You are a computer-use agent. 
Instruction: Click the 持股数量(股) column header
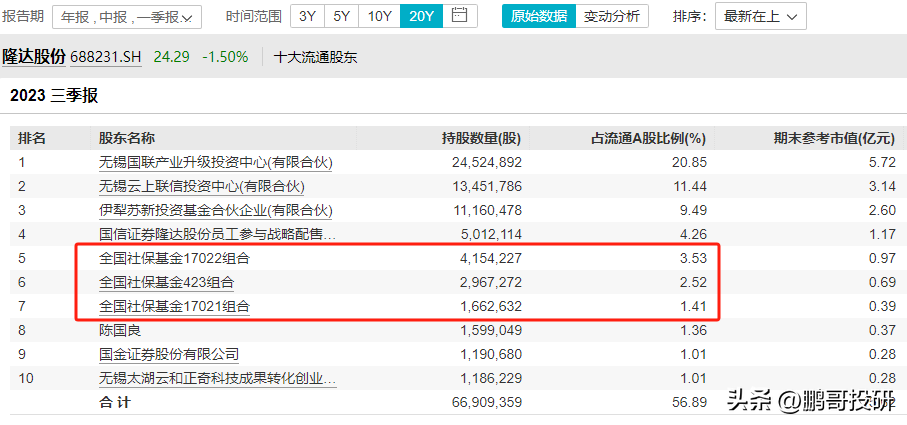coord(481,138)
